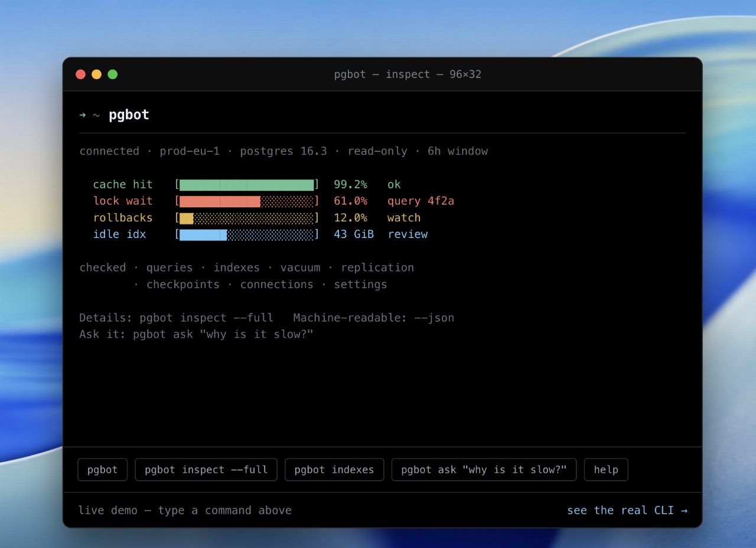Viewport: 756px width, 548px height.
Task: Click the 'ok' status text
Action: point(394,184)
